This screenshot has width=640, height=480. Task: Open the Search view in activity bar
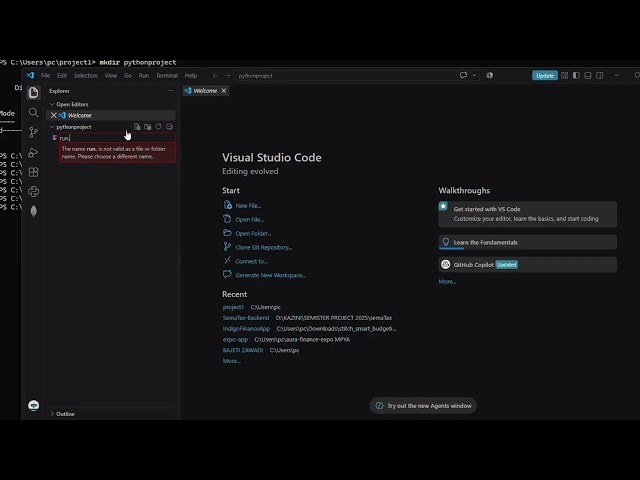(33, 112)
